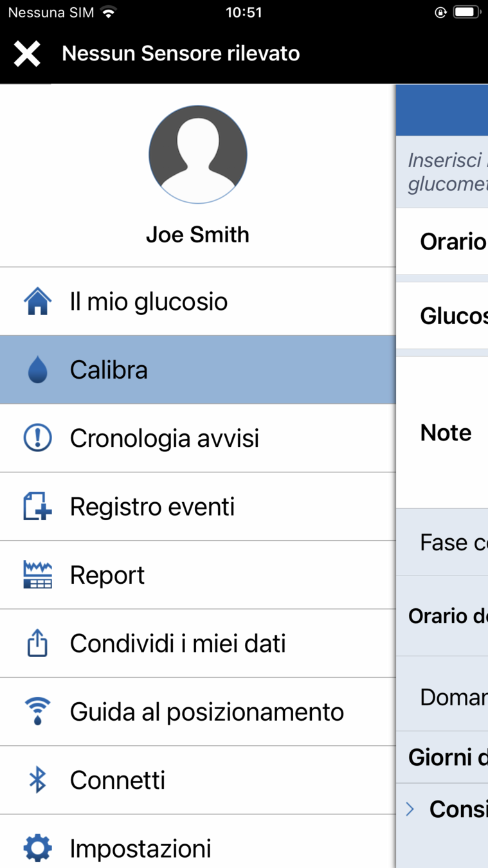Image resolution: width=488 pixels, height=868 pixels.
Task: Open Il mio glucosio menu item
Action: pyautogui.click(x=149, y=302)
